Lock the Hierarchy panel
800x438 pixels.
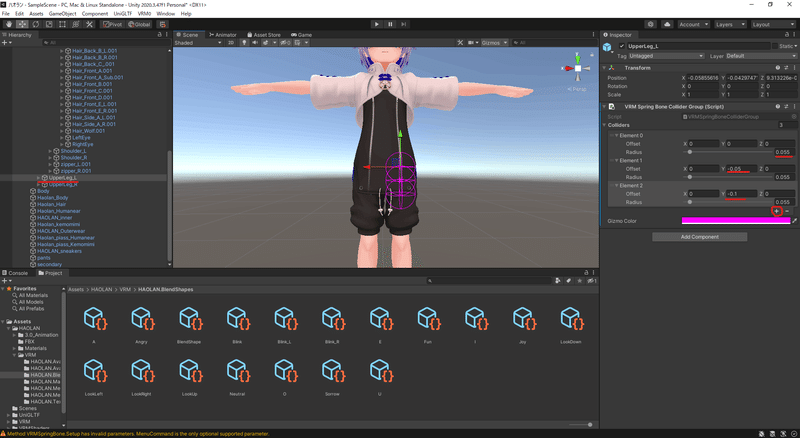[159, 35]
